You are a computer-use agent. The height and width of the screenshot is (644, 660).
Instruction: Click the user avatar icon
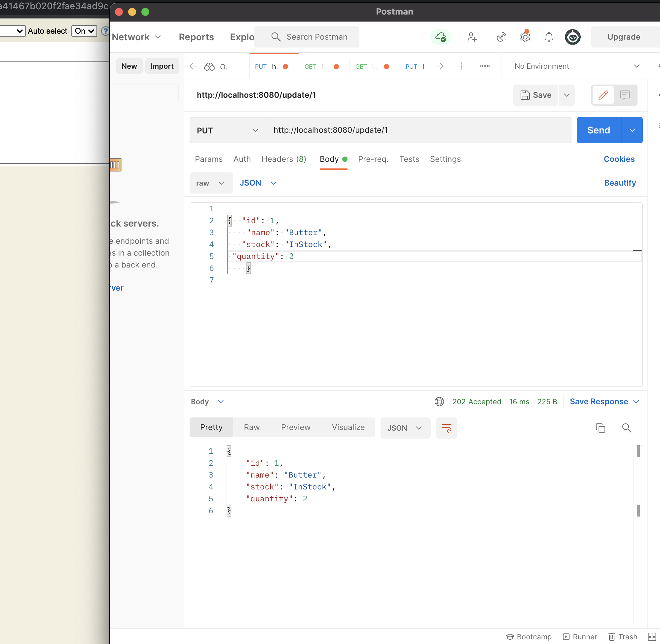point(573,37)
